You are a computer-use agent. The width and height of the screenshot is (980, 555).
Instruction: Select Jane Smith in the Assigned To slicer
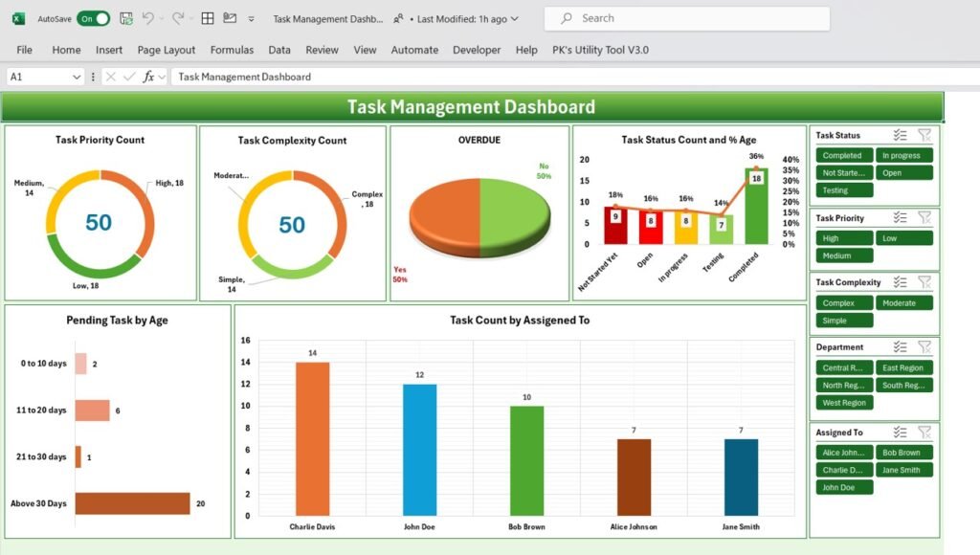[x=904, y=470]
